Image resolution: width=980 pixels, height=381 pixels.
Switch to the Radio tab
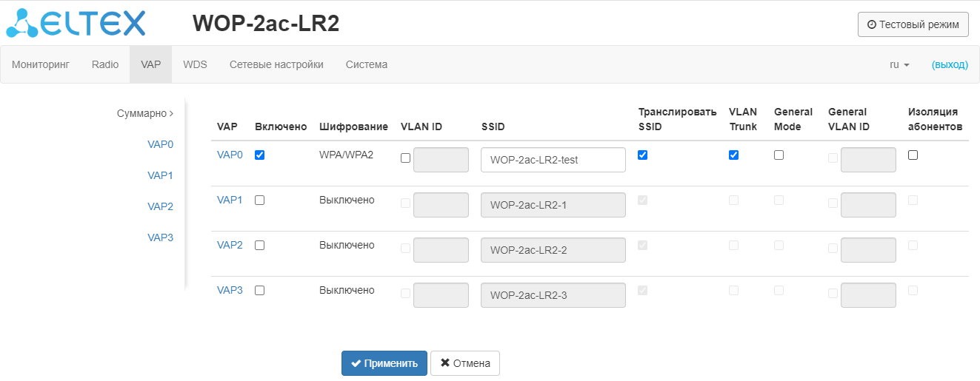105,64
